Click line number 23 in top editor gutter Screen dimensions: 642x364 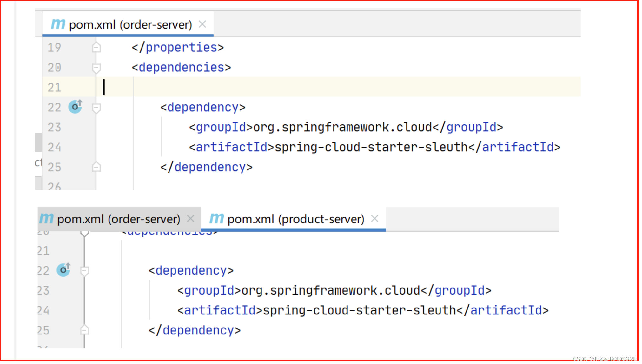coord(54,128)
